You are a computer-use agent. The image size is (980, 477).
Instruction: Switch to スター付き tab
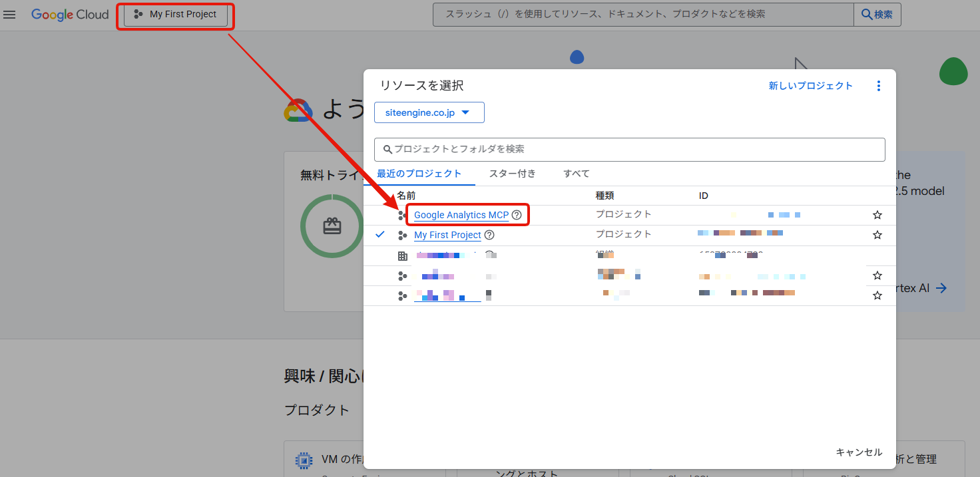click(513, 174)
